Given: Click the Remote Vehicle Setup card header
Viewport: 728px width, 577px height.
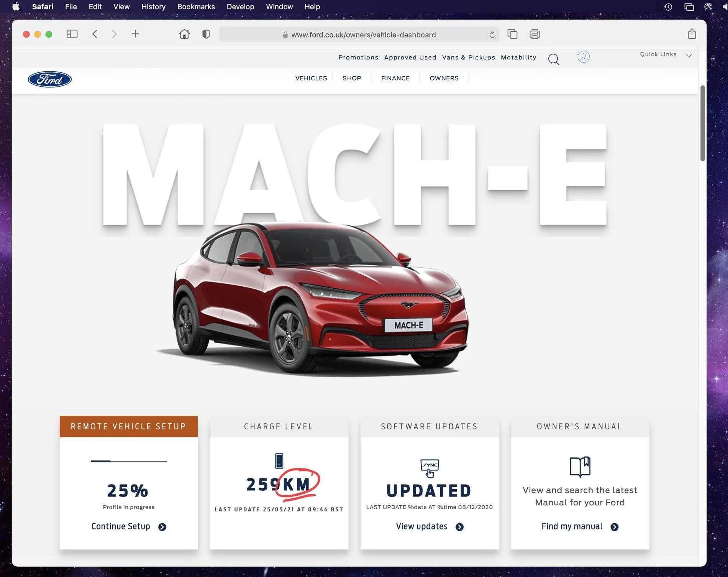Looking at the screenshot, I should (129, 426).
